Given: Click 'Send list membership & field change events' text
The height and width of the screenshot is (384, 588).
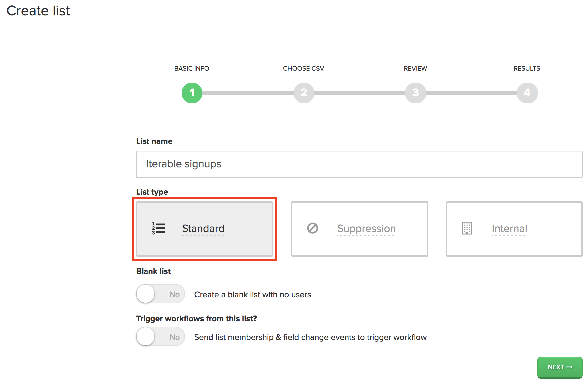Looking at the screenshot, I should tap(310, 337).
